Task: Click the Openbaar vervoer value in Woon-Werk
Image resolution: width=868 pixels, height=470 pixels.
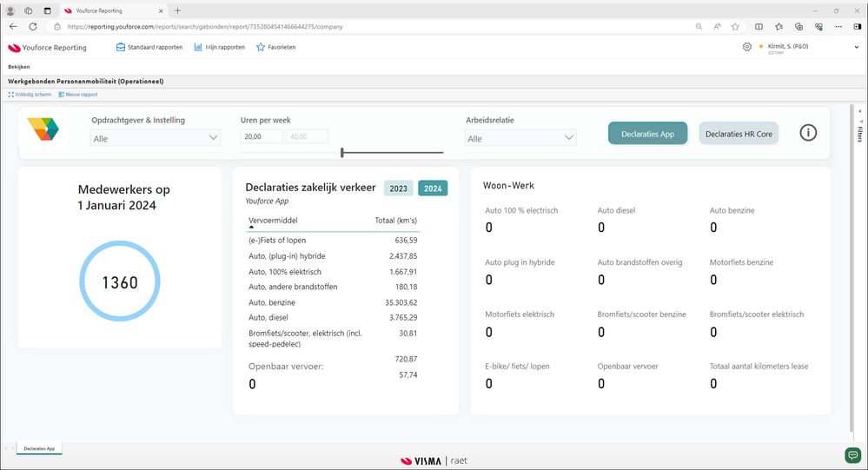Action: (601, 384)
